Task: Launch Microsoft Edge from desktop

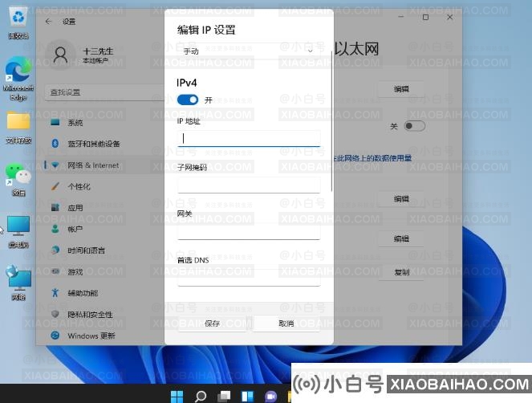Action: click(x=18, y=79)
